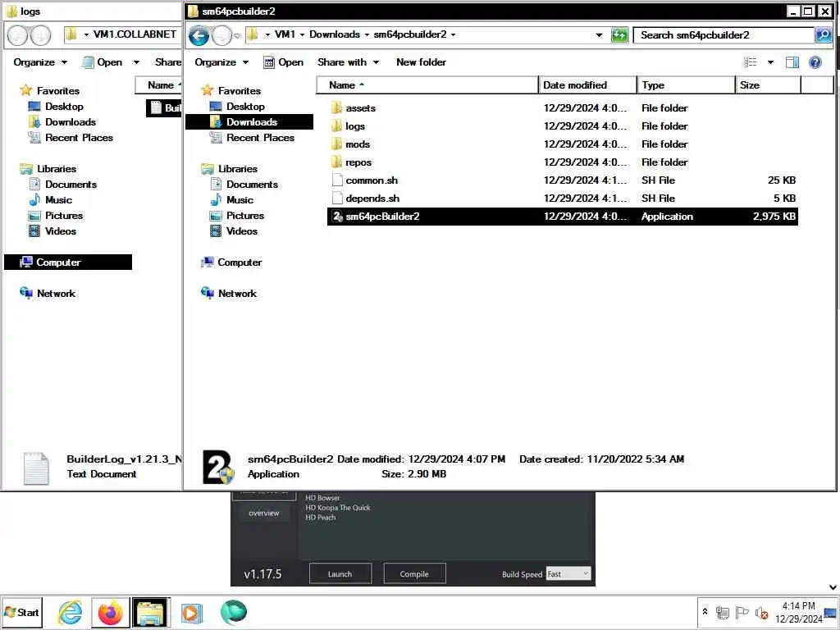
Task: Sort by Name column header
Action: point(427,85)
